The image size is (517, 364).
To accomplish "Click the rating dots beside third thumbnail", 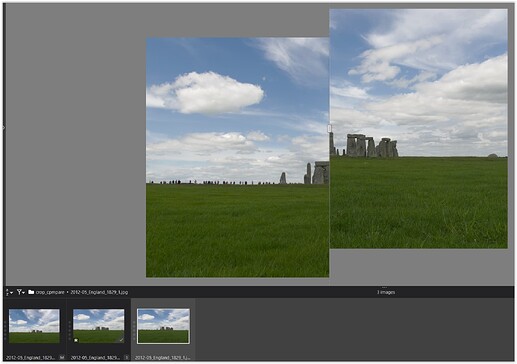I will coord(134,330).
